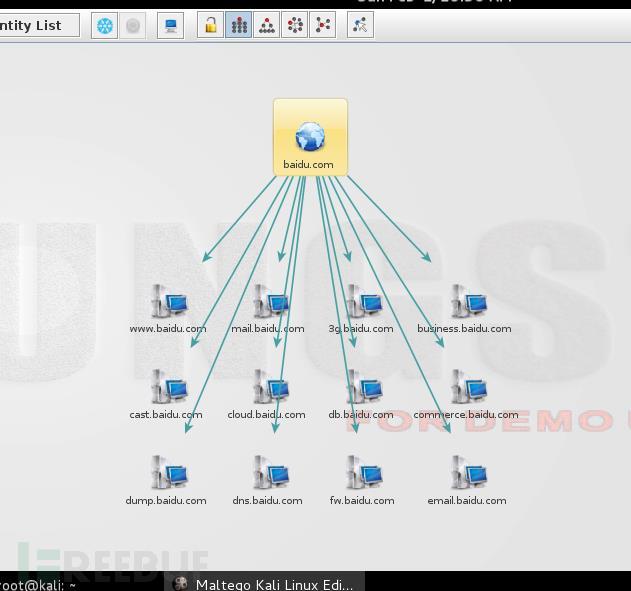Select the dump.baidu.com host node
The width and height of the screenshot is (631, 591).
167,481
